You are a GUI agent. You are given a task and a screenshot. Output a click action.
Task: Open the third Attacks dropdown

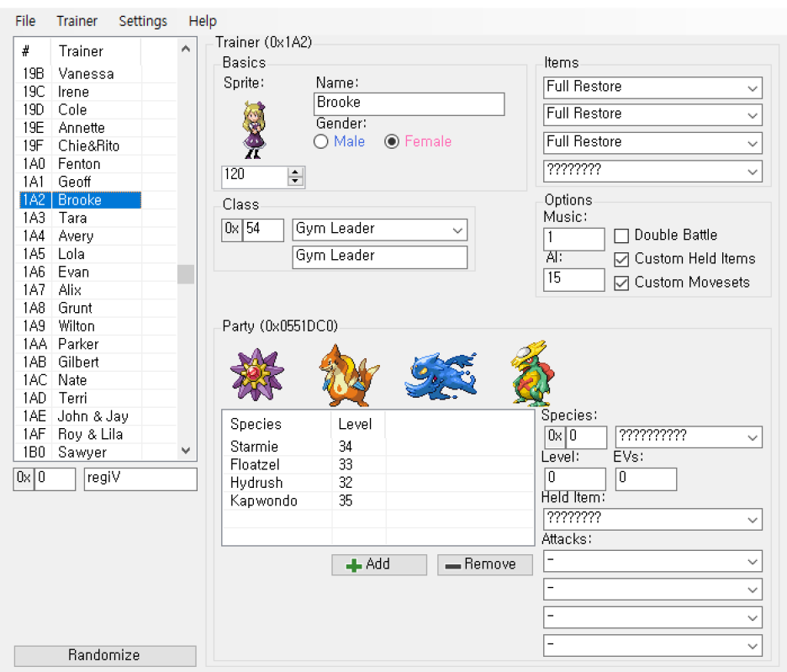pos(753,617)
